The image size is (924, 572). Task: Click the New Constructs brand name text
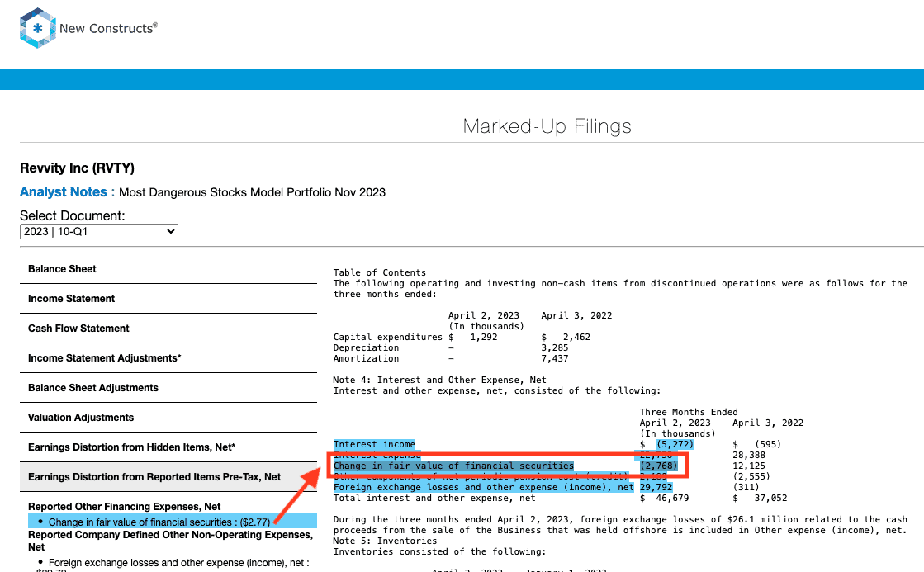(108, 28)
